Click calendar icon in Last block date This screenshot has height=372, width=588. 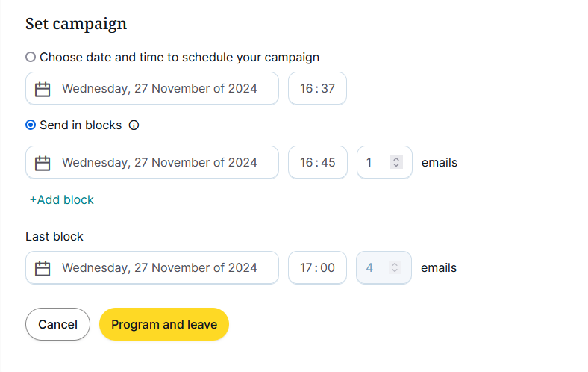[x=43, y=268]
